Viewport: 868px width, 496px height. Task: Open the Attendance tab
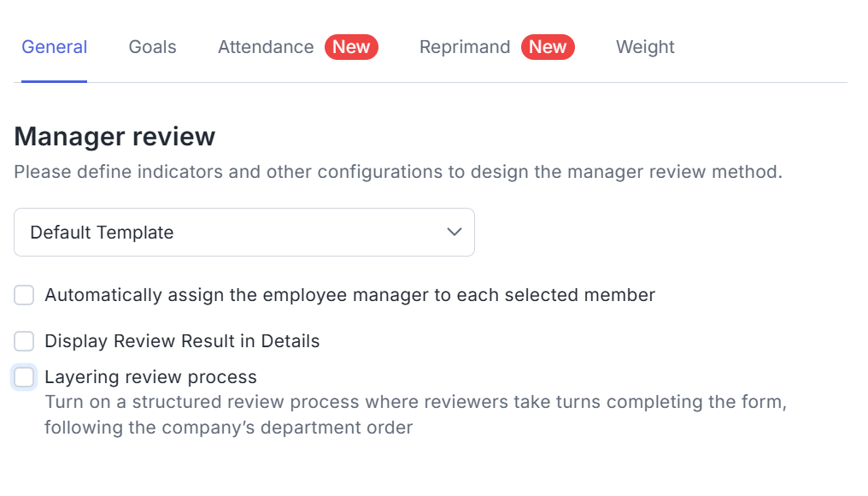pyautogui.click(x=266, y=47)
